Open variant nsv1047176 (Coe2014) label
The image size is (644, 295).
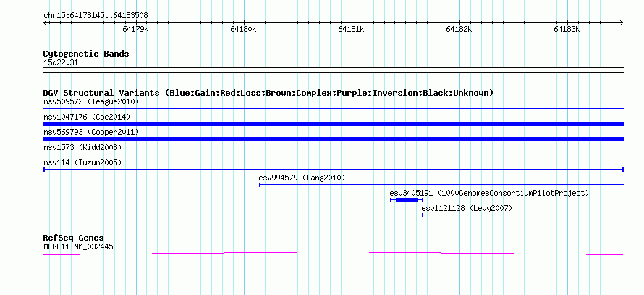pyautogui.click(x=87, y=117)
